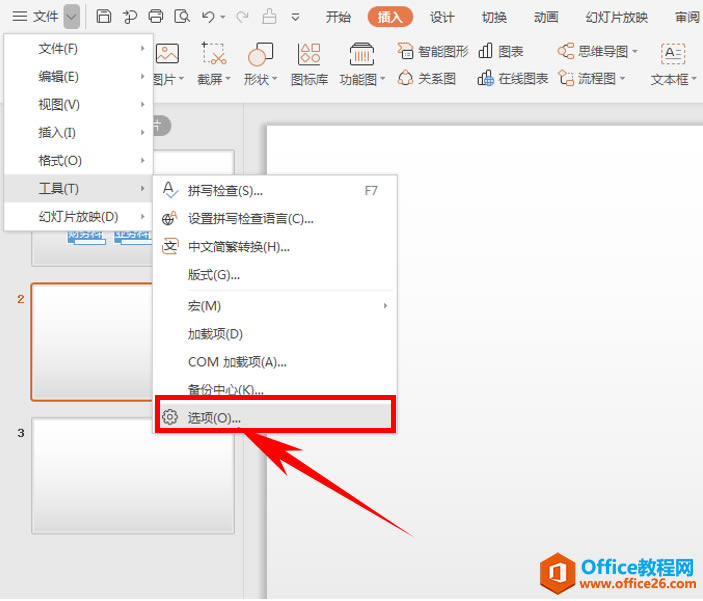Click the format painter stamp icon
This screenshot has width=703, height=601.
click(269, 17)
